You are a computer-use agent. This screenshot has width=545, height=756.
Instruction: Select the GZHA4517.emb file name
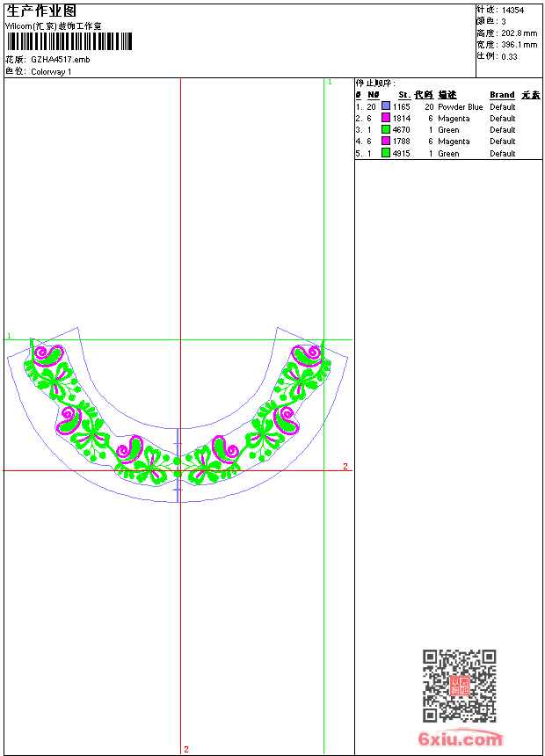(60, 59)
